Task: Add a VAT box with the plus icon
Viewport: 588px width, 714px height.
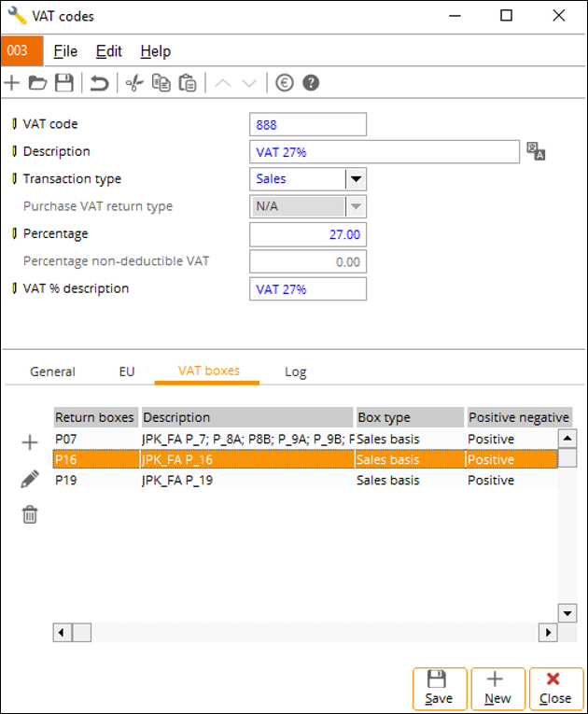Action: pyautogui.click(x=30, y=442)
